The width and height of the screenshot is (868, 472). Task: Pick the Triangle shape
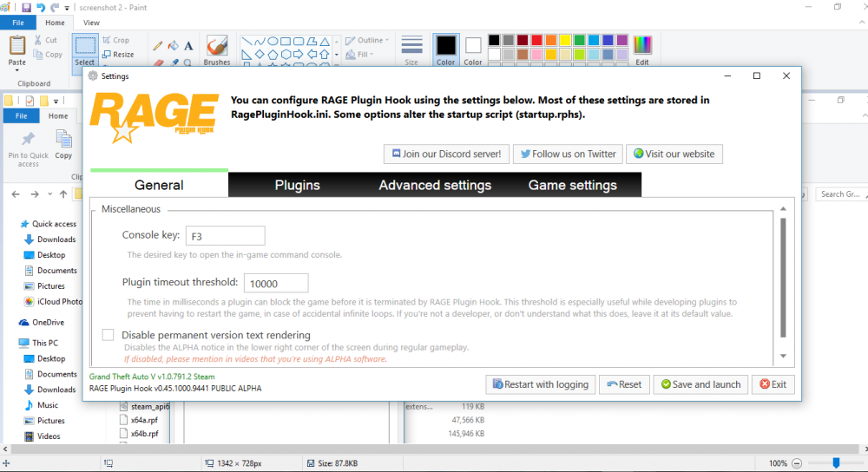(325, 42)
